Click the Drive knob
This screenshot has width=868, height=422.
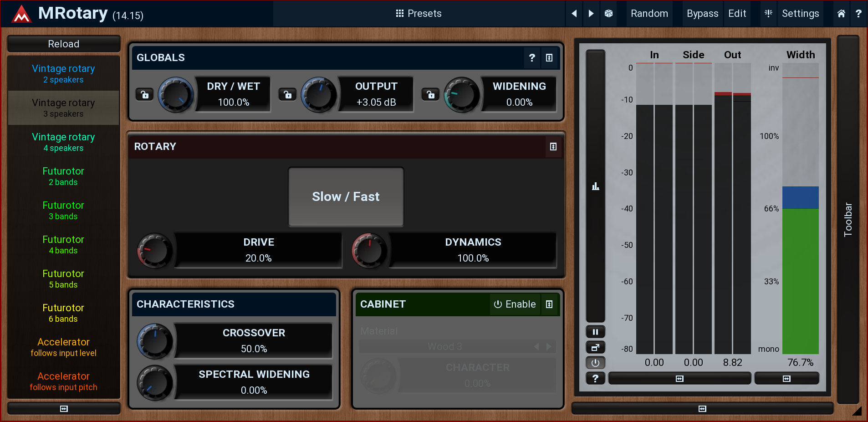(155, 250)
